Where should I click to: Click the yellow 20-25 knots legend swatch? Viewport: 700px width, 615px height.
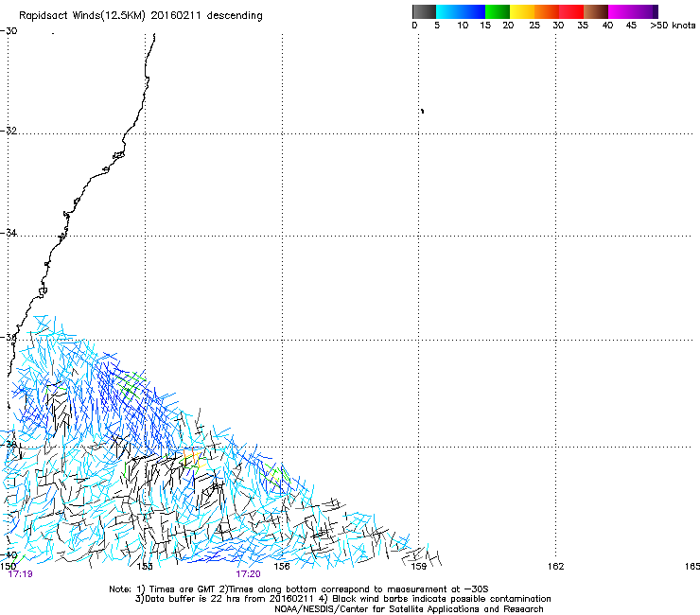click(x=522, y=11)
